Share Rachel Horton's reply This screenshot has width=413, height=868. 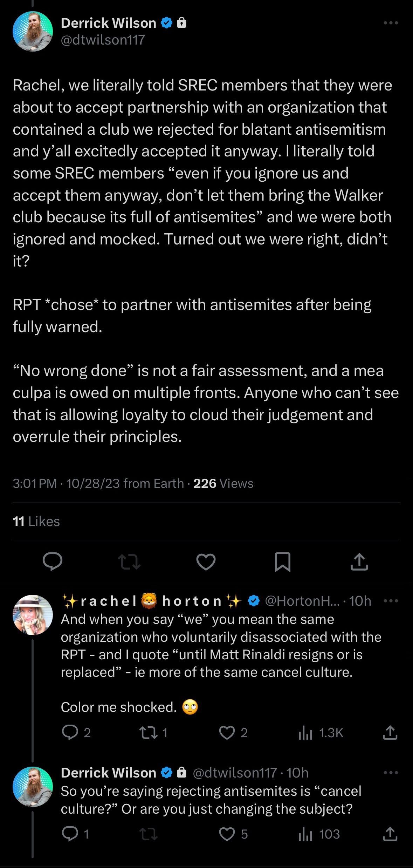[390, 733]
